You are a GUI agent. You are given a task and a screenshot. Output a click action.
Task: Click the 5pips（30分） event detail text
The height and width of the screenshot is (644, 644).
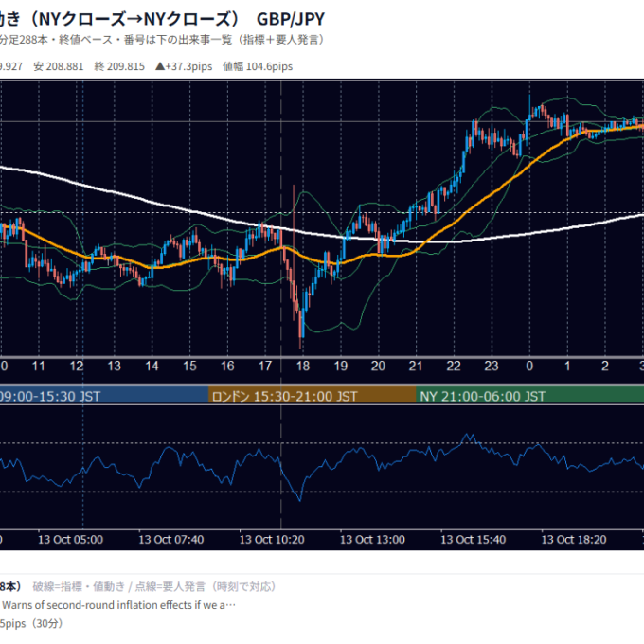pos(31,623)
